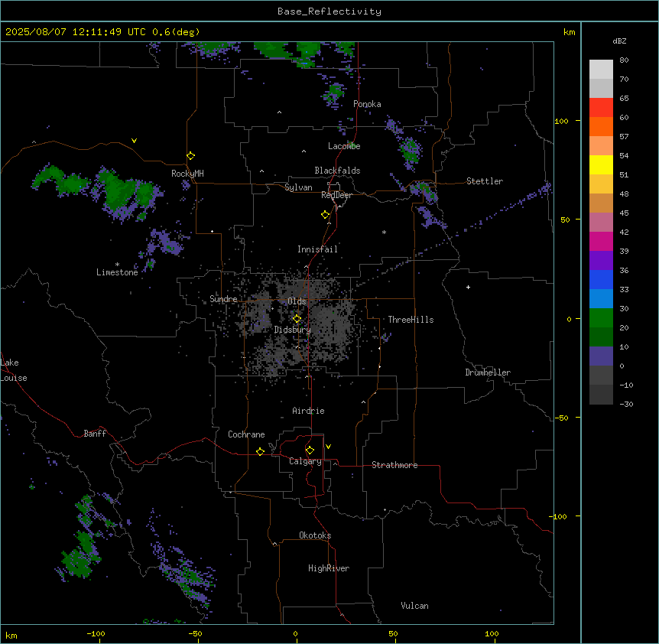
Task: Click the yellow diamond marker below Cochrane
Action: [x=260, y=451]
